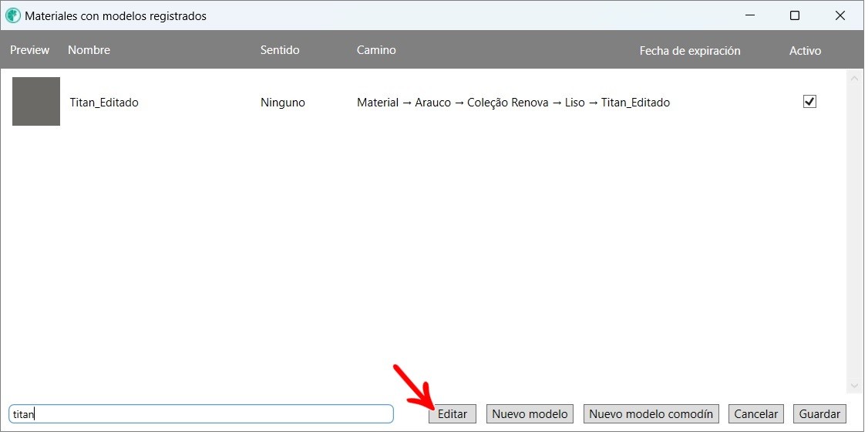This screenshot has height=435, width=868.
Task: Click the Activo column header
Action: [x=805, y=51]
